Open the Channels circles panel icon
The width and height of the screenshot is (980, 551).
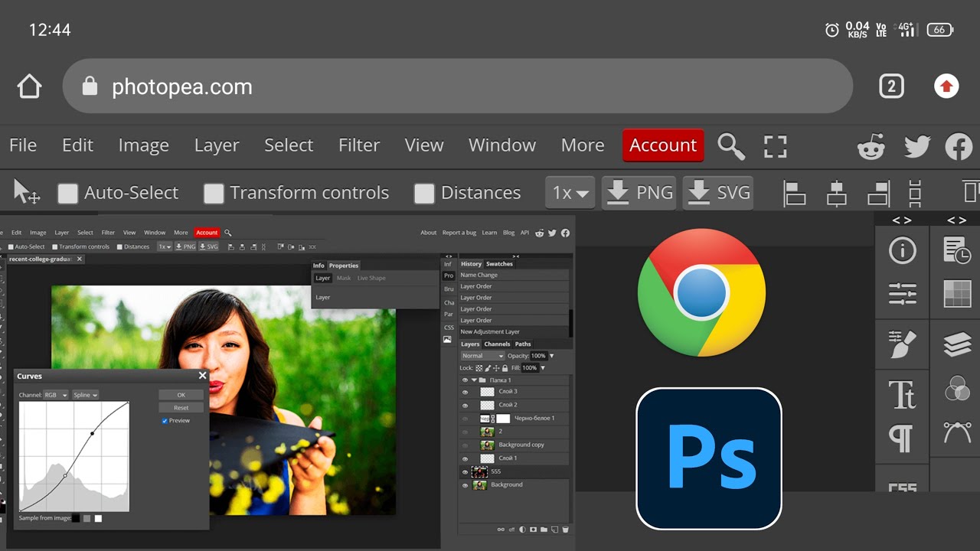957,388
